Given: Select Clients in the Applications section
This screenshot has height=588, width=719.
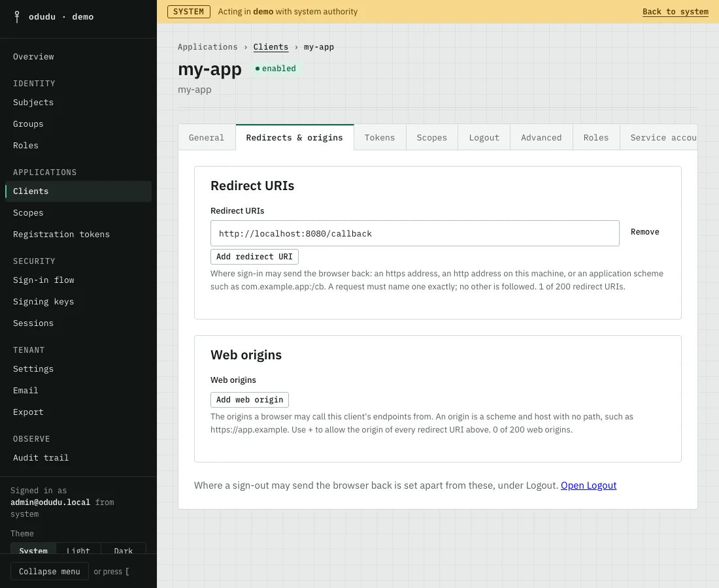Looking at the screenshot, I should coord(78,191).
